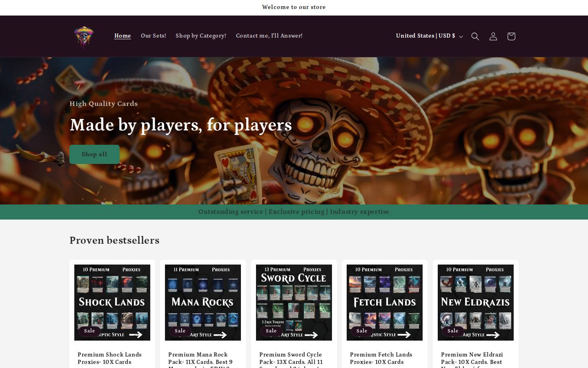Viewport: 588px width, 368px height.
Task: Open the Sword Cycle product image
Action: [294, 303]
